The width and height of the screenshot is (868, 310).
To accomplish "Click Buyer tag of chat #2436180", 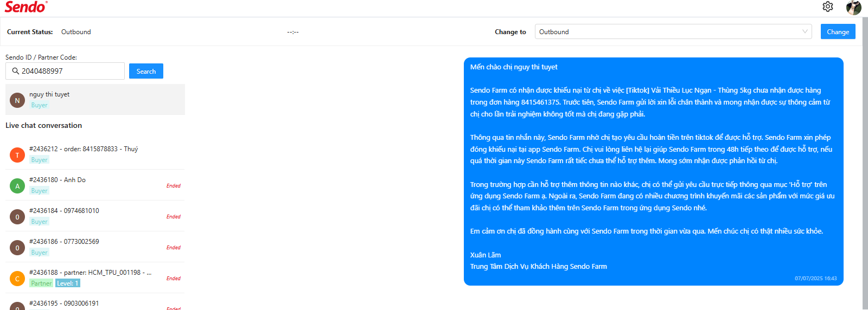I will point(39,191).
